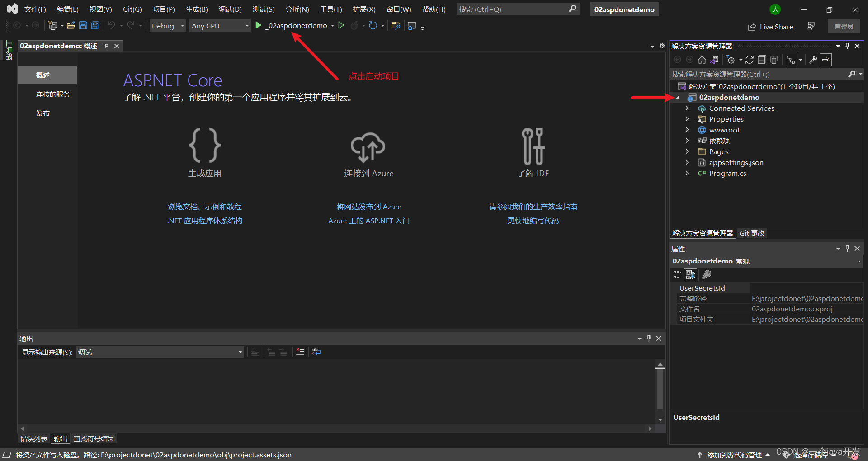Click the Open File folder icon
868x461 pixels.
[71, 26]
